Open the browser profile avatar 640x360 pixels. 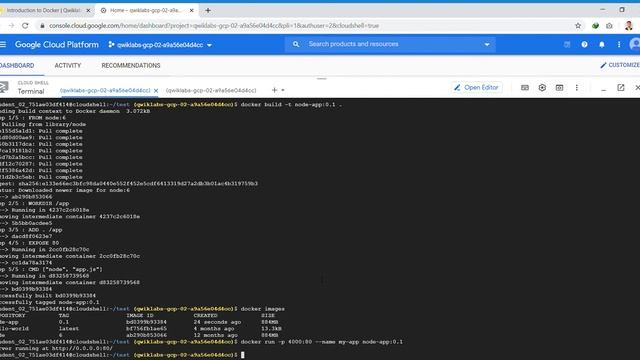pyautogui.click(x=628, y=26)
